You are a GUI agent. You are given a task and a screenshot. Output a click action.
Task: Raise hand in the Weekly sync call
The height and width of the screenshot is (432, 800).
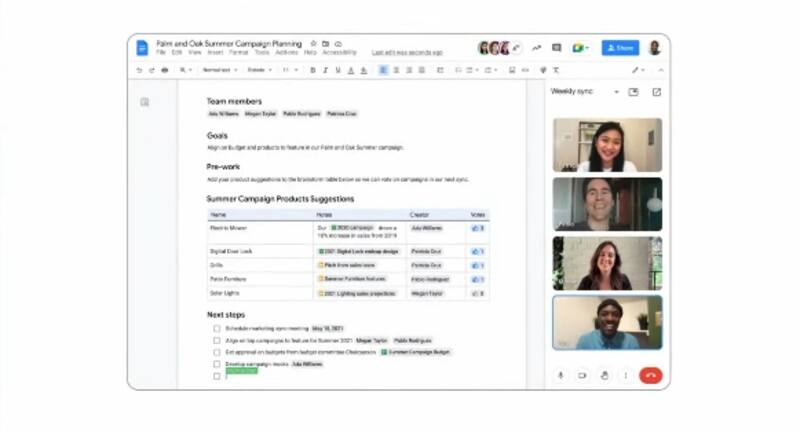tap(604, 375)
